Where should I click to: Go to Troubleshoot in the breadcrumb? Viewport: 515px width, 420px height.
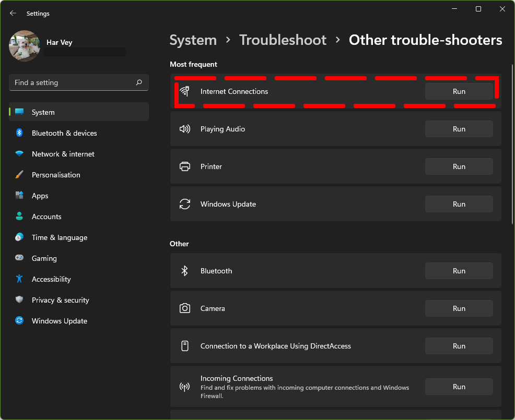coord(283,40)
